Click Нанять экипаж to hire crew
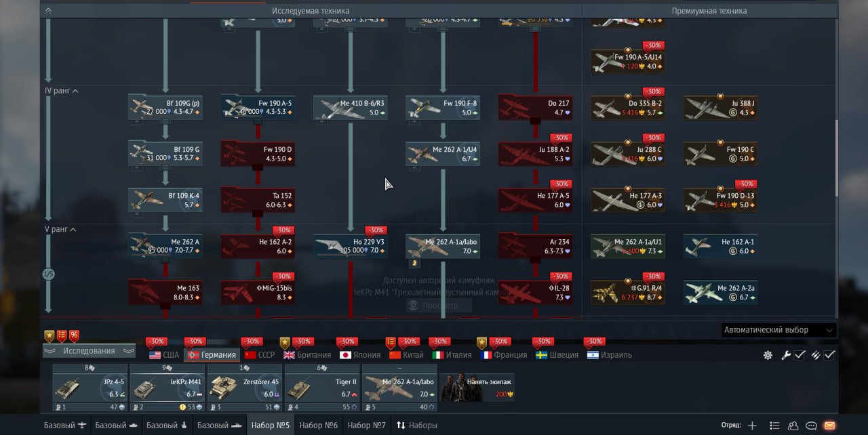 click(x=477, y=388)
